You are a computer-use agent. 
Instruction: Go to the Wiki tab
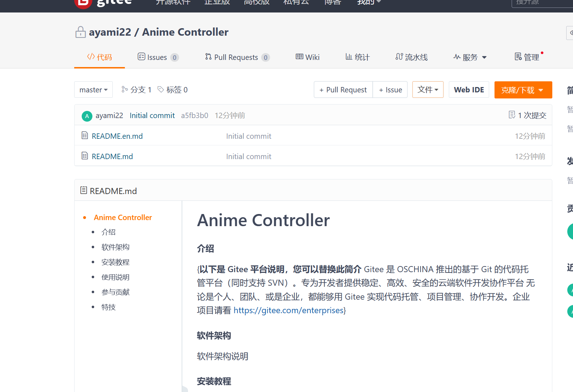(308, 57)
